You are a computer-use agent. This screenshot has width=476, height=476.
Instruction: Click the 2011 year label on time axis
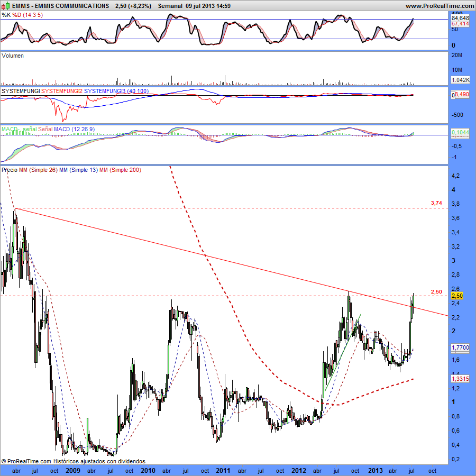tap(223, 471)
